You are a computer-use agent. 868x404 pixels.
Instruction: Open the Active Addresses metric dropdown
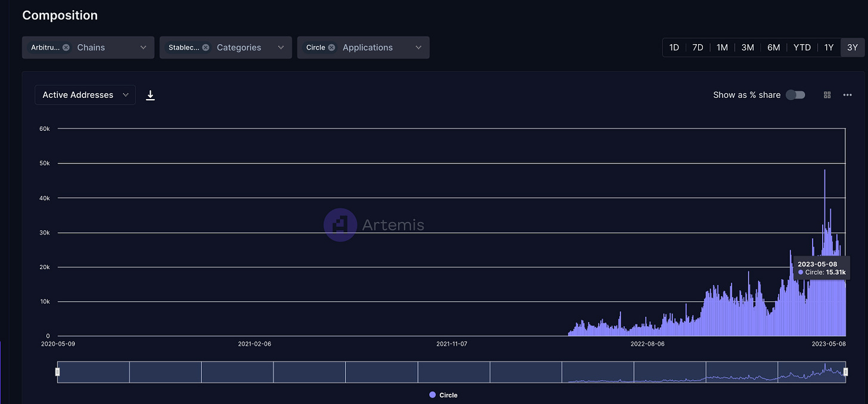click(x=85, y=95)
